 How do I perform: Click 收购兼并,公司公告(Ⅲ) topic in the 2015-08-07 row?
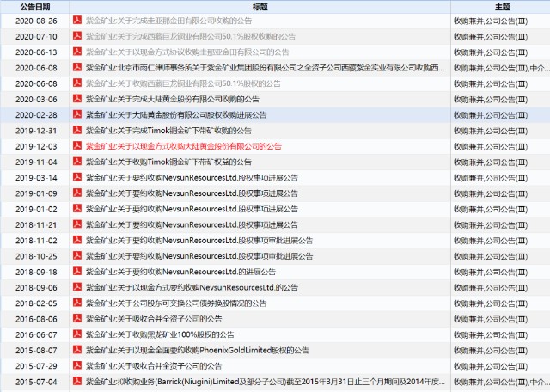tap(491, 351)
